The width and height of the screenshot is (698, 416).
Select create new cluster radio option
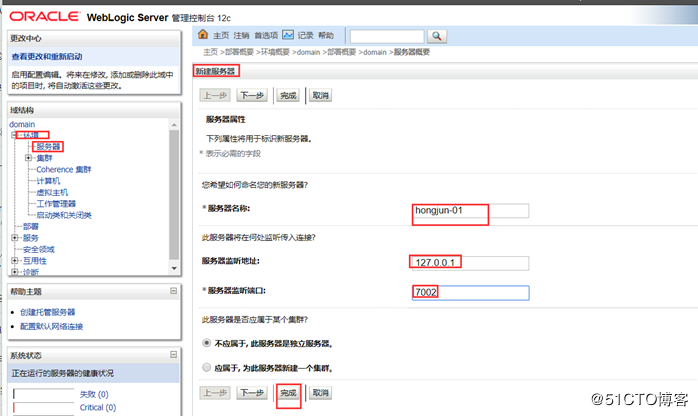(207, 368)
